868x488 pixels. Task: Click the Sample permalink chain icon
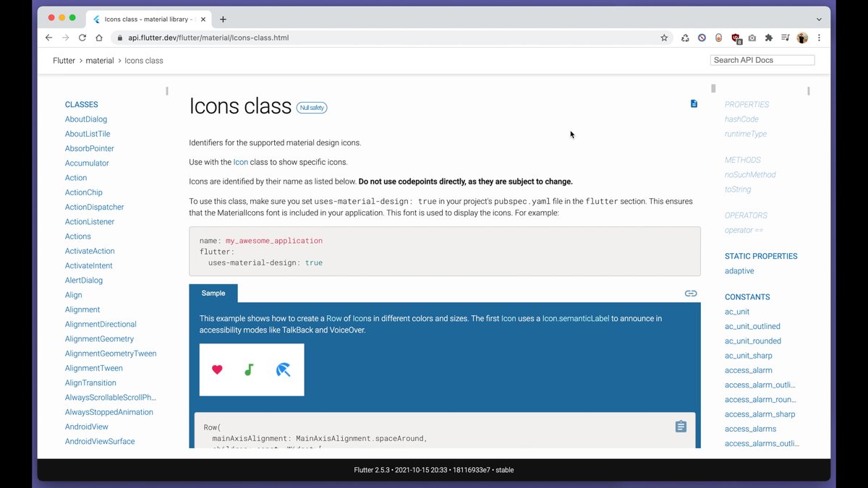coord(691,293)
